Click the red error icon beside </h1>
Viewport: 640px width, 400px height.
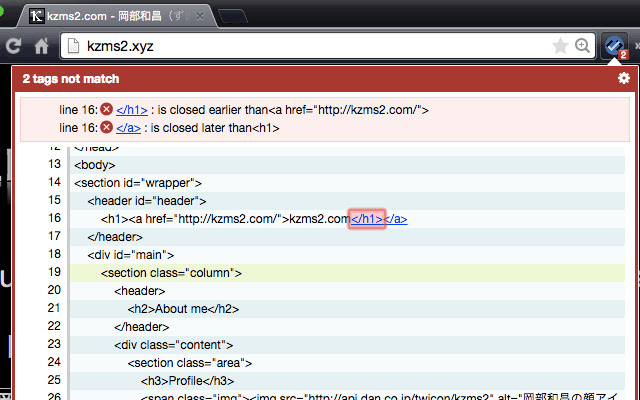(107, 109)
